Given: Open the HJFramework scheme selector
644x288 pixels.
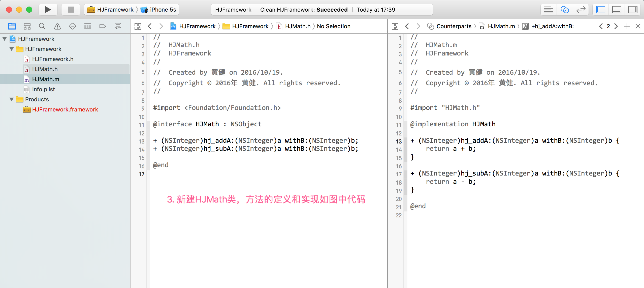Looking at the screenshot, I should click(110, 10).
